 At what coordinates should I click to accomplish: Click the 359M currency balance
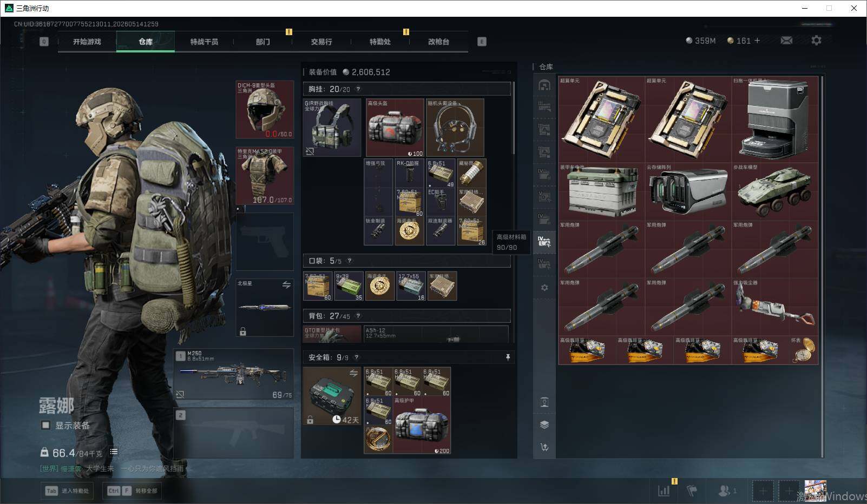pos(700,41)
